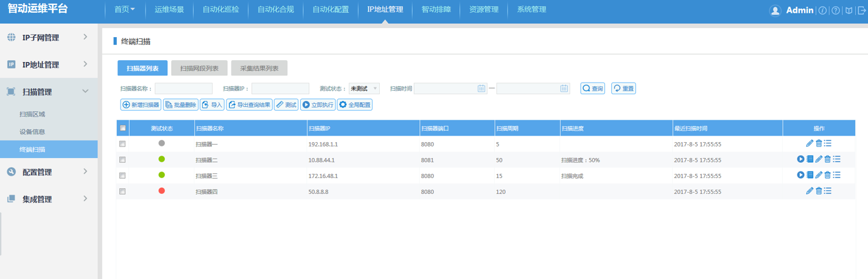Tick the checkbox for 扫描器一 row
Image resolution: width=868 pixels, height=279 pixels.
point(122,144)
